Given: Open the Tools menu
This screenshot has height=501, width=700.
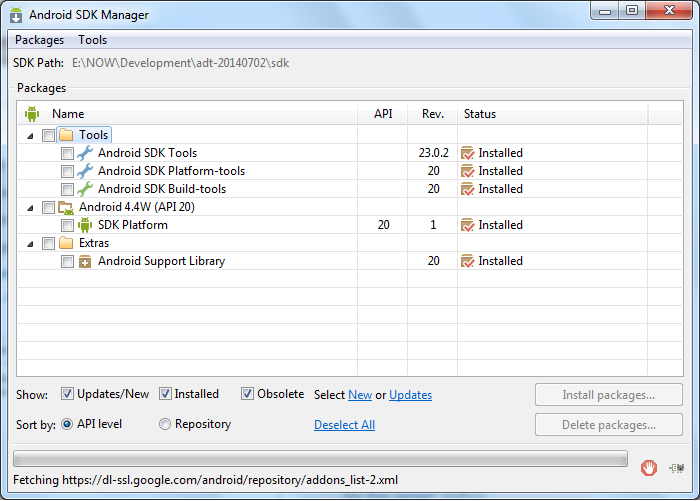Looking at the screenshot, I should 93,40.
